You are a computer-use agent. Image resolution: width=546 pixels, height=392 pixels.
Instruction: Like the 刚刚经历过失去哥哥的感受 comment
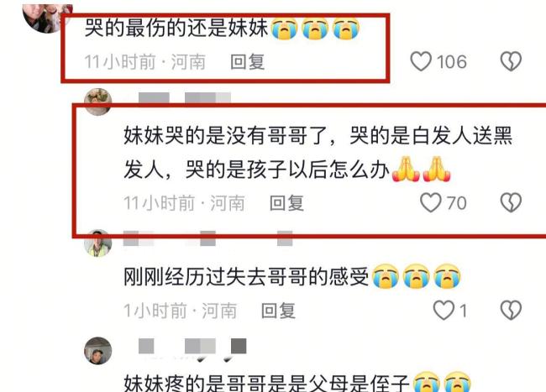pos(444,311)
